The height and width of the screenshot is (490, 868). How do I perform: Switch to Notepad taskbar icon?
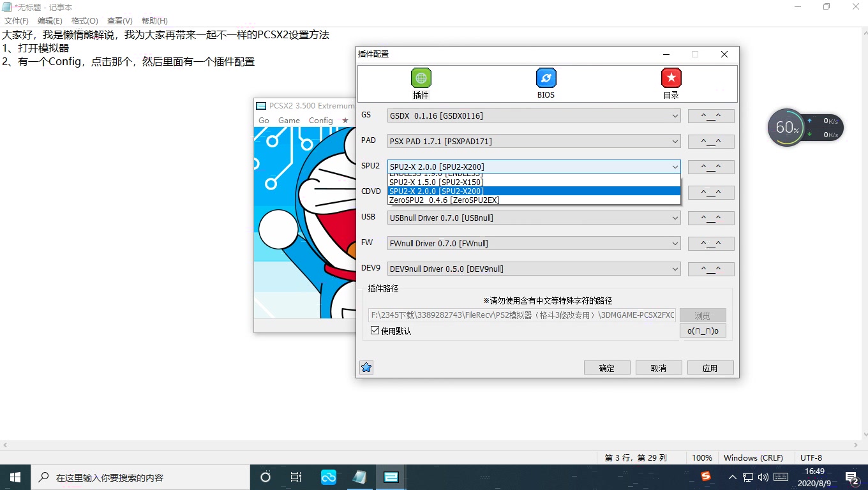359,477
